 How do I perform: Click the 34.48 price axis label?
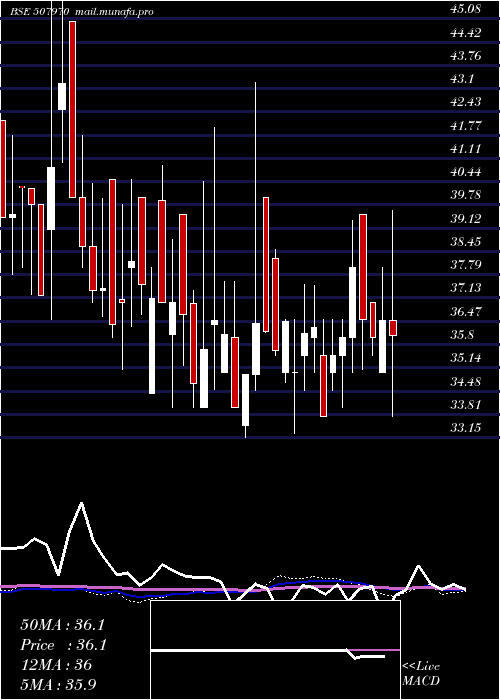coord(466,381)
